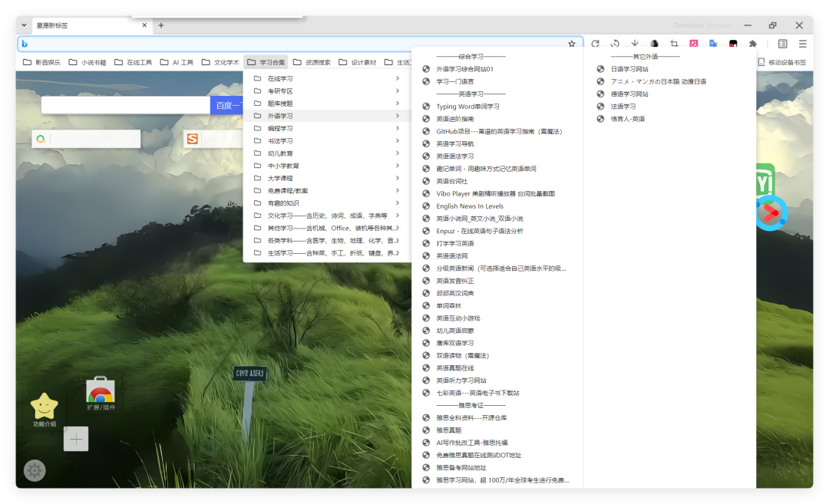
Task: Open the blue translate extension icon
Action: point(713,44)
